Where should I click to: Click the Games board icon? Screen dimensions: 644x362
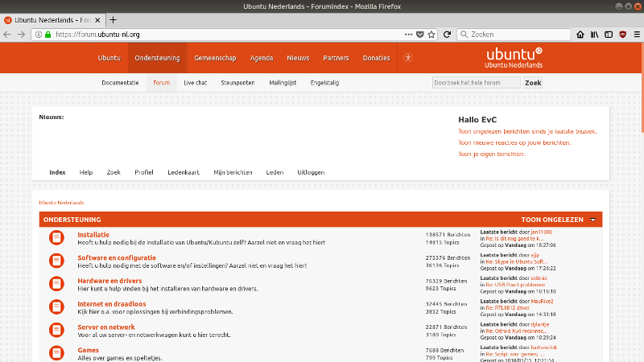coord(56,352)
